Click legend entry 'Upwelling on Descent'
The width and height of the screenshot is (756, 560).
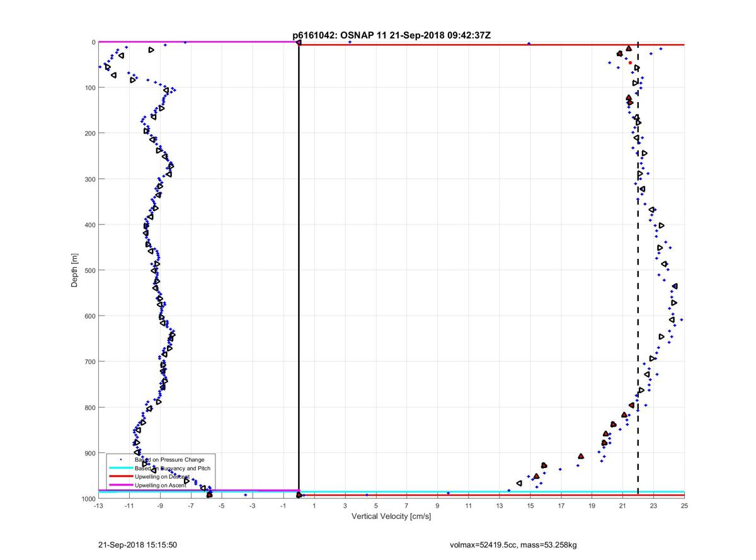[162, 477]
